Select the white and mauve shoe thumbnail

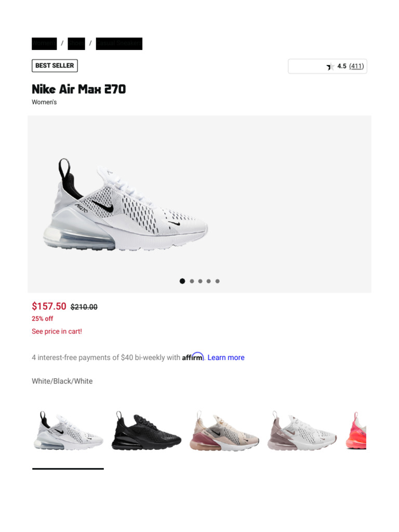click(x=302, y=431)
